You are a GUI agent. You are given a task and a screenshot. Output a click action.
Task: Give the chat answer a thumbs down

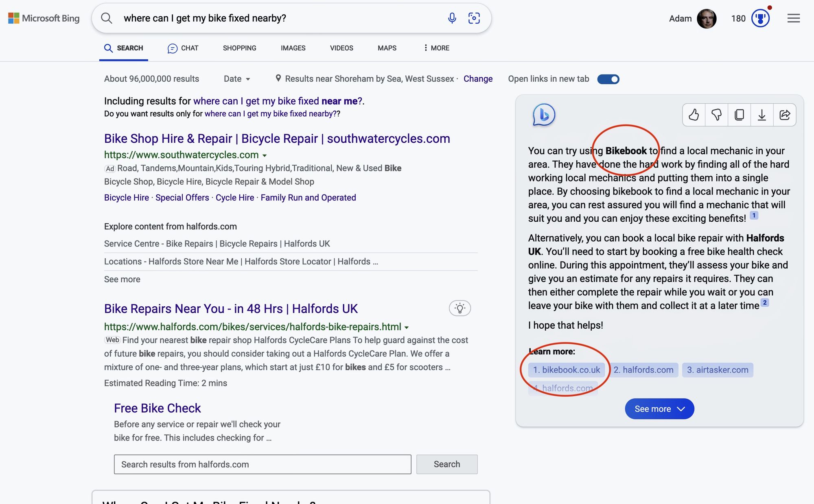[x=716, y=115]
